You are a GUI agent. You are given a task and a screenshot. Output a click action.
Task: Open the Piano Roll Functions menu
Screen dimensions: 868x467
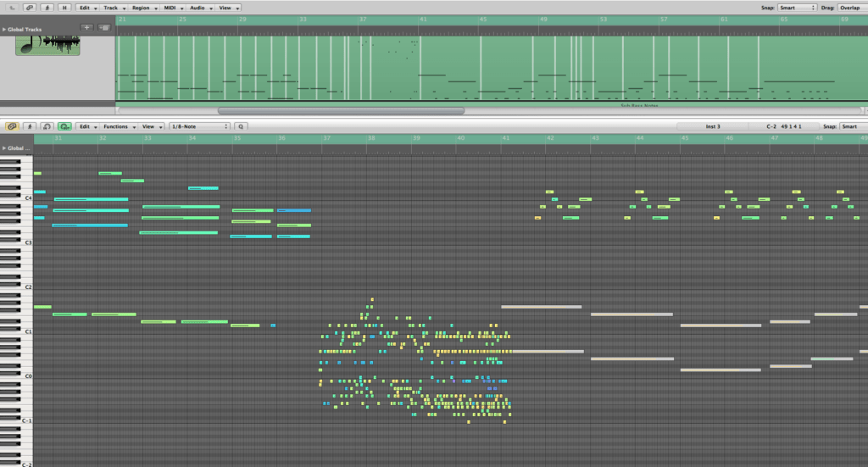[x=119, y=127]
